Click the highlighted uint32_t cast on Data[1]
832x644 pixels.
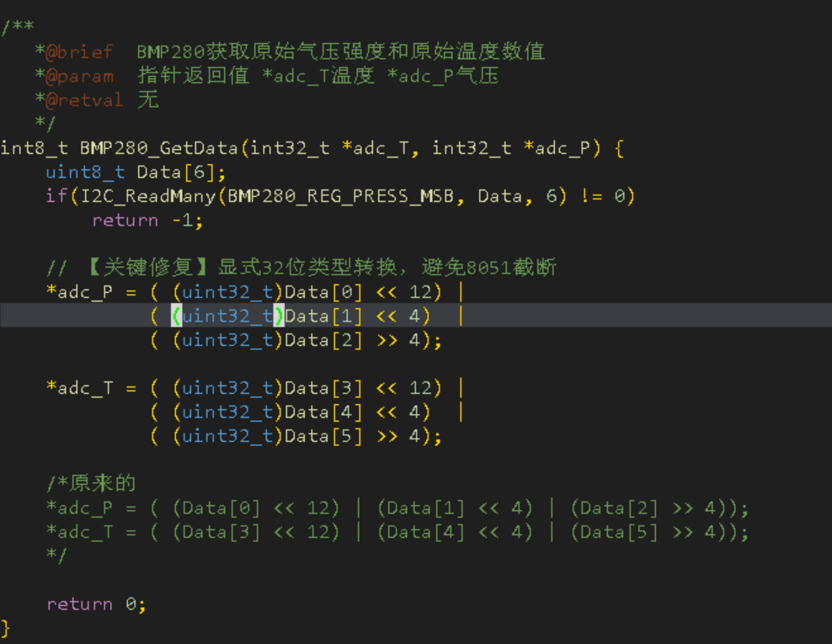pyautogui.click(x=225, y=315)
